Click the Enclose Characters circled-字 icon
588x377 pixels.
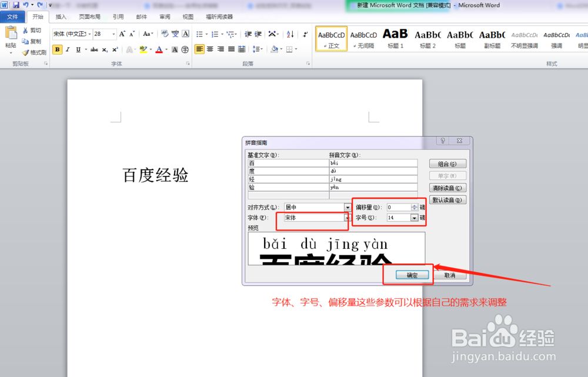tap(185, 49)
